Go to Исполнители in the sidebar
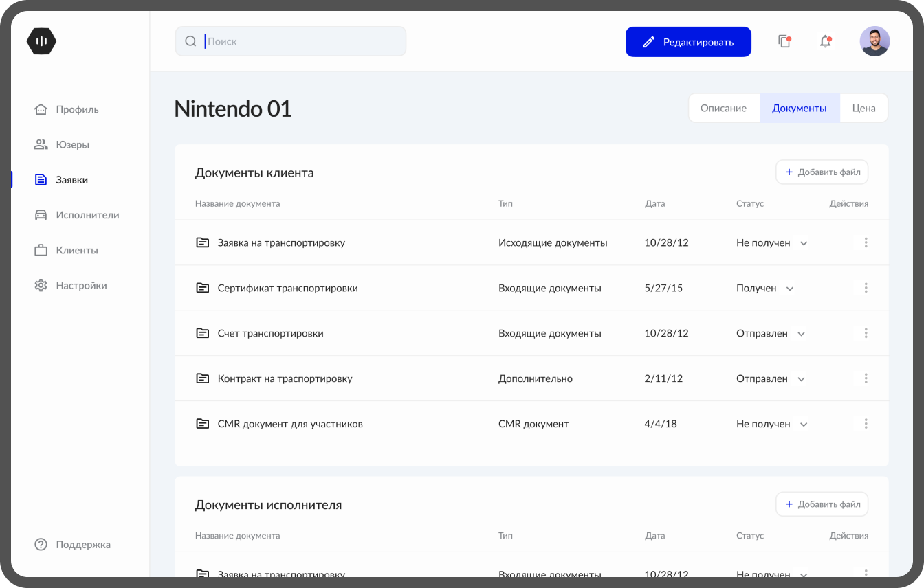This screenshot has width=924, height=588. (x=87, y=215)
